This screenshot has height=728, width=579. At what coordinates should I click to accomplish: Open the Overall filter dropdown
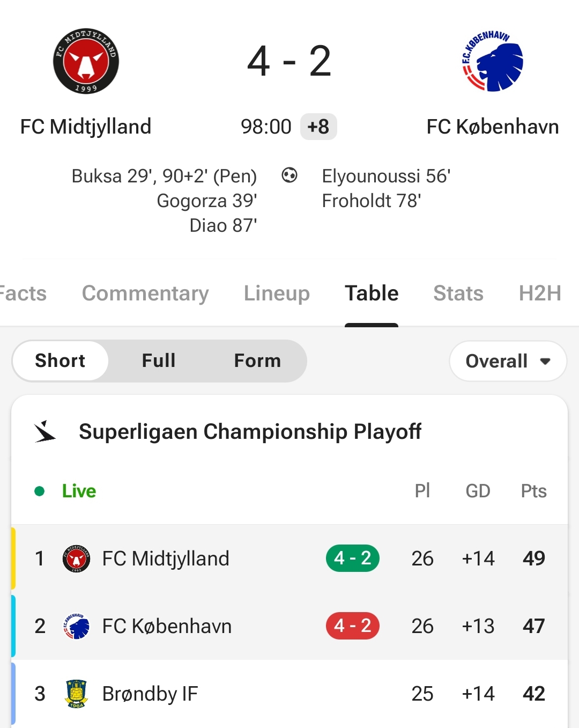tap(508, 361)
